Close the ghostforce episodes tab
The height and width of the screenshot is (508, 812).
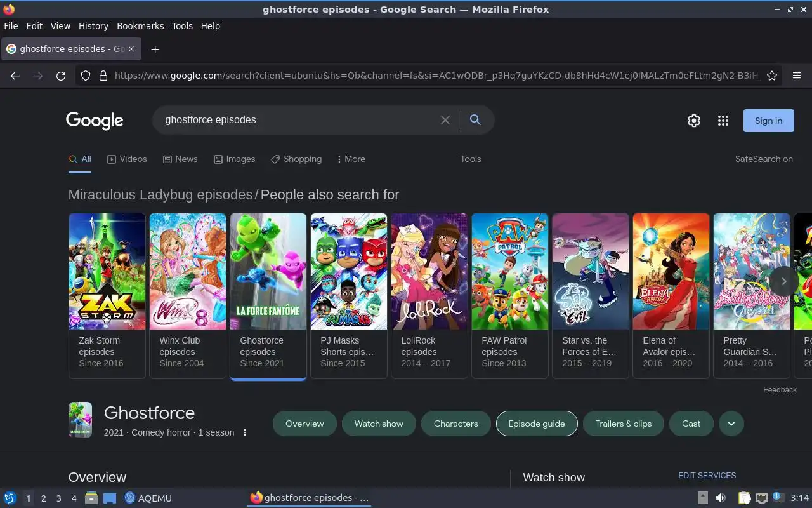pos(131,49)
